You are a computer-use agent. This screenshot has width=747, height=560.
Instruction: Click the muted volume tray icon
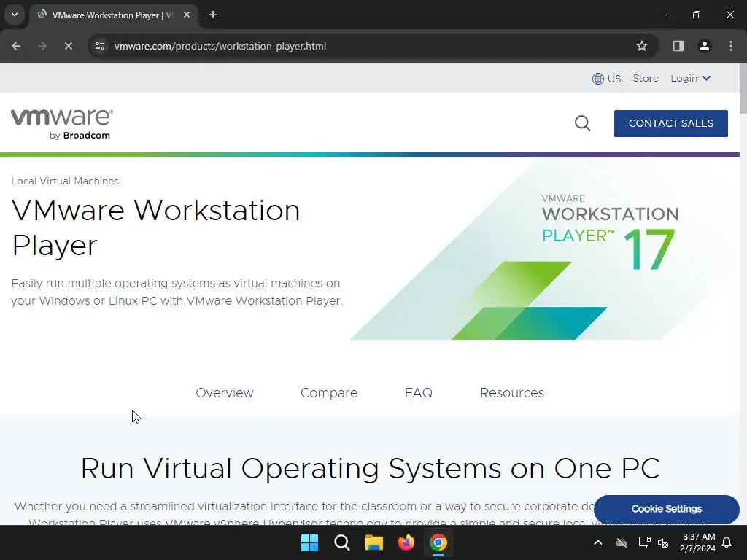[x=663, y=542]
